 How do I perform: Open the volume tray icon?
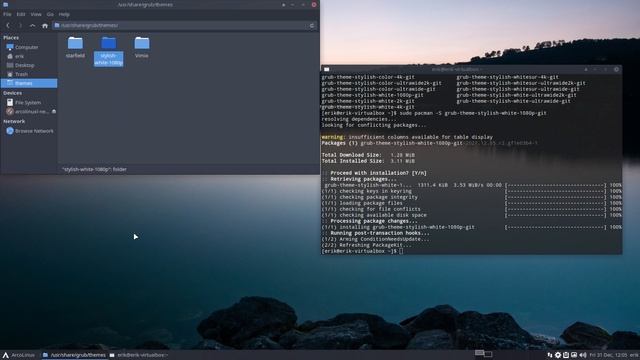click(582, 355)
